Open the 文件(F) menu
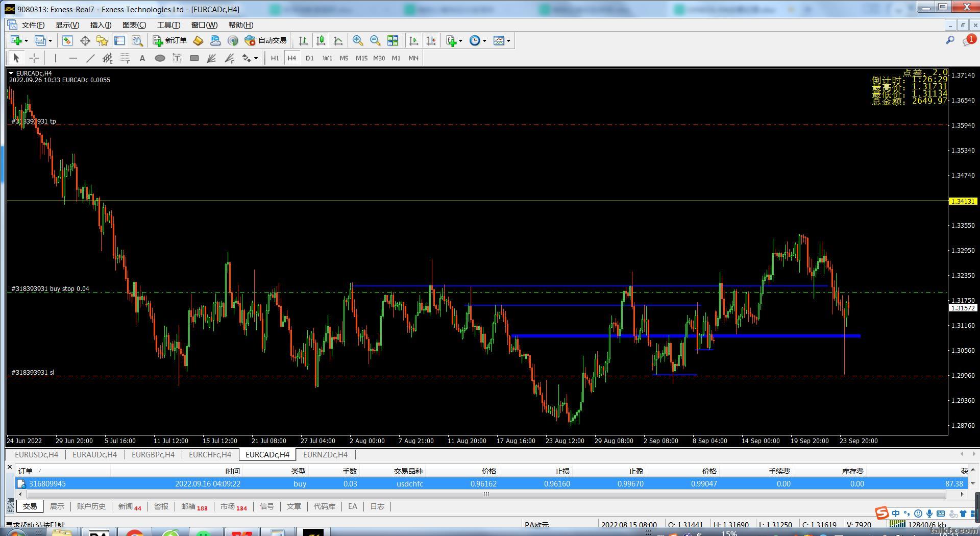Image resolution: width=980 pixels, height=536 pixels. pyautogui.click(x=33, y=25)
